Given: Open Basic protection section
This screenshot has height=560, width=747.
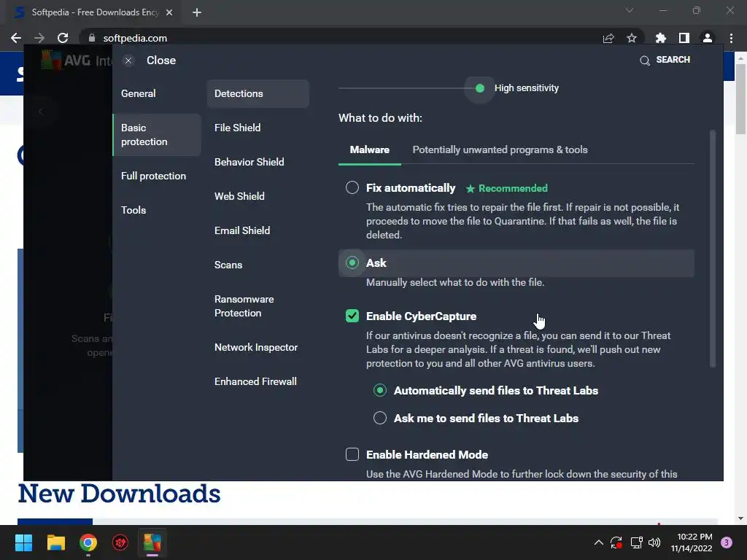Looking at the screenshot, I should (x=157, y=135).
